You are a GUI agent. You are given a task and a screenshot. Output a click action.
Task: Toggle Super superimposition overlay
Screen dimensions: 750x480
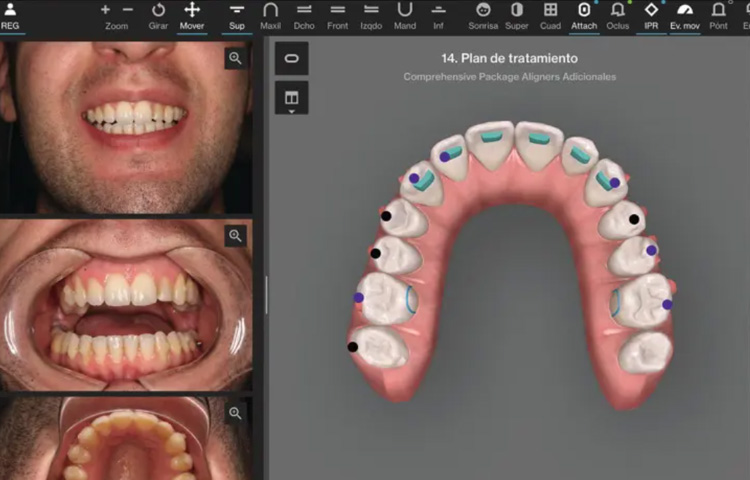pyautogui.click(x=517, y=14)
